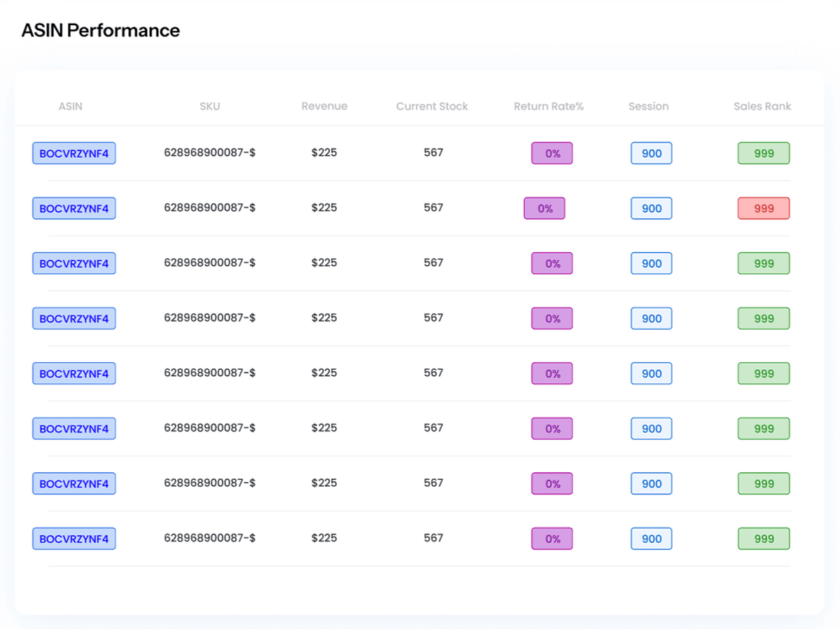
Task: Open the BOCVRZYNF4 ASIN badge in last row
Action: click(x=74, y=539)
